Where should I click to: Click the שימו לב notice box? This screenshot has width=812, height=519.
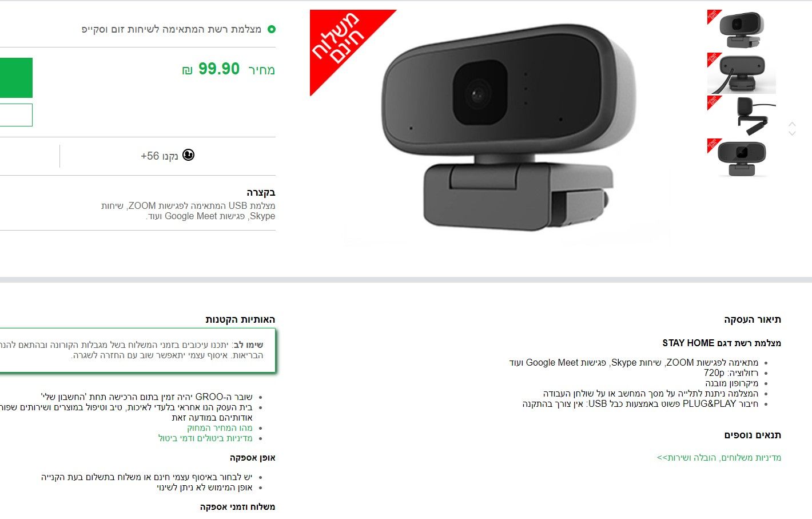click(x=137, y=350)
